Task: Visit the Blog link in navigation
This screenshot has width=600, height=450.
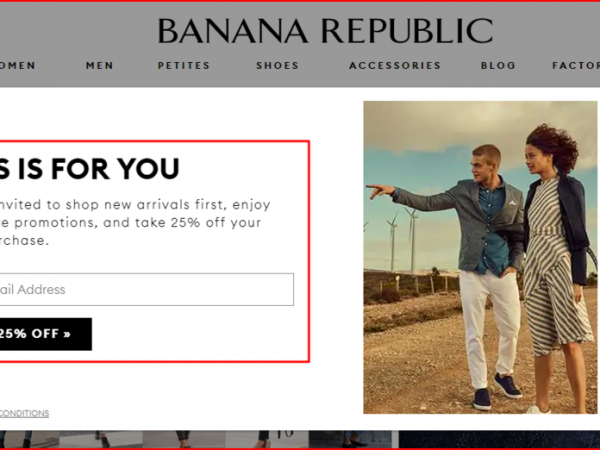Action: coord(498,65)
